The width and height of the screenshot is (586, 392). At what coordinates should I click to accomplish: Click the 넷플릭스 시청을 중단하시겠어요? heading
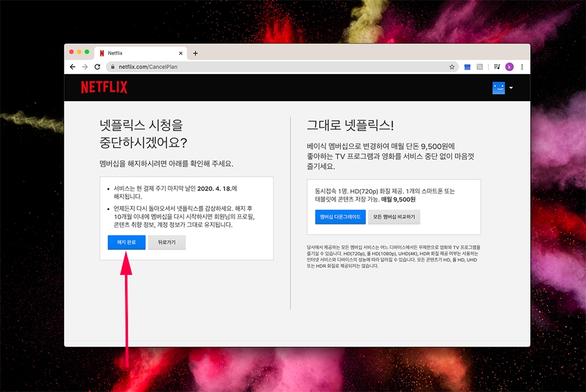tap(143, 133)
